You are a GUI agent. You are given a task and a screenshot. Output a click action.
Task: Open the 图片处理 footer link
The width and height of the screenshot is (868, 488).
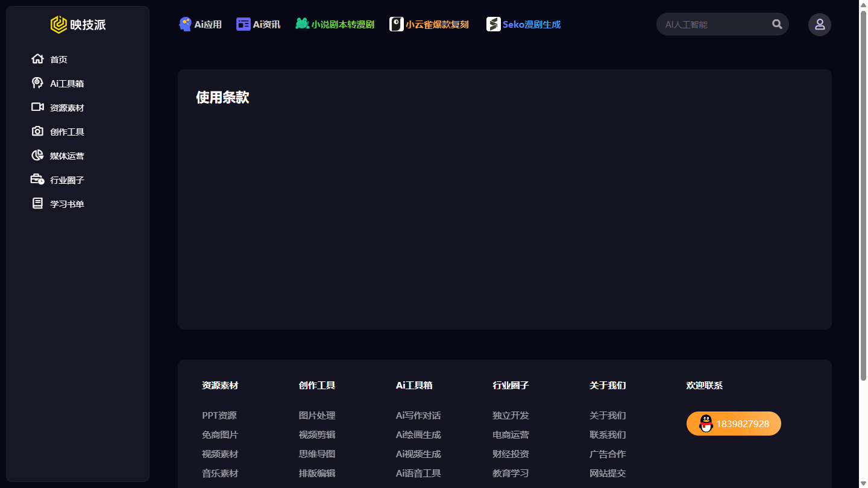[317, 416]
